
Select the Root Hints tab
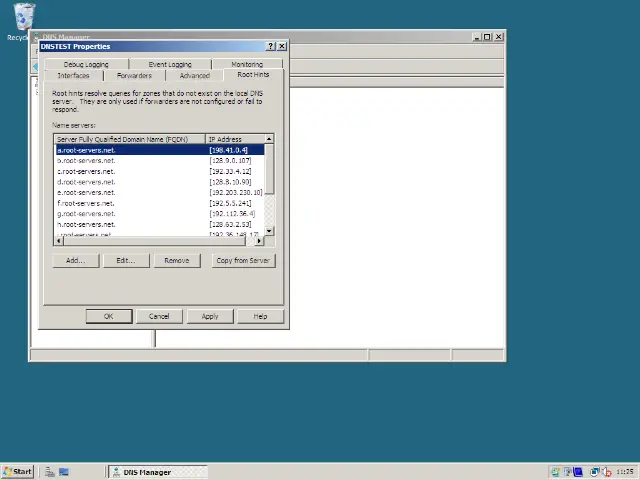253,75
